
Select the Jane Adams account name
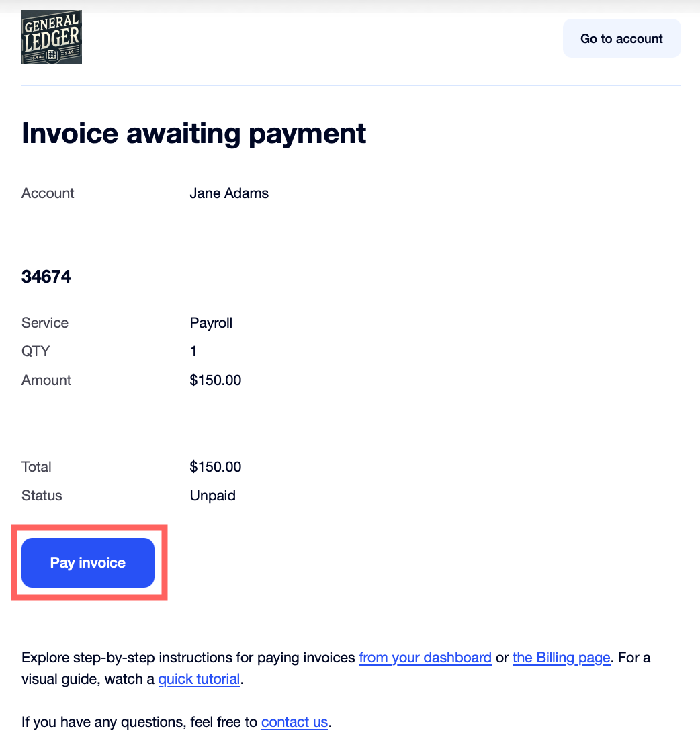229,193
